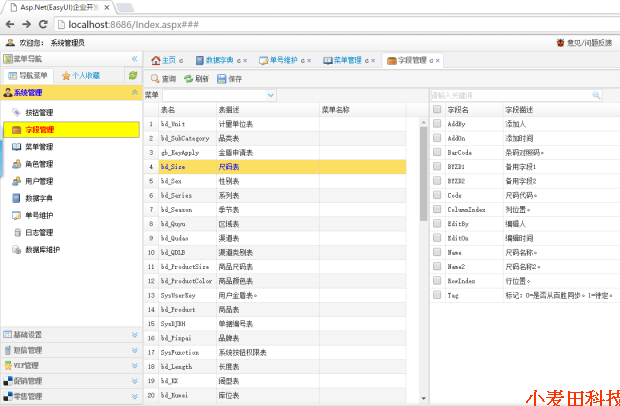
Task: Sort by the 表名 column header
Action: [188, 110]
